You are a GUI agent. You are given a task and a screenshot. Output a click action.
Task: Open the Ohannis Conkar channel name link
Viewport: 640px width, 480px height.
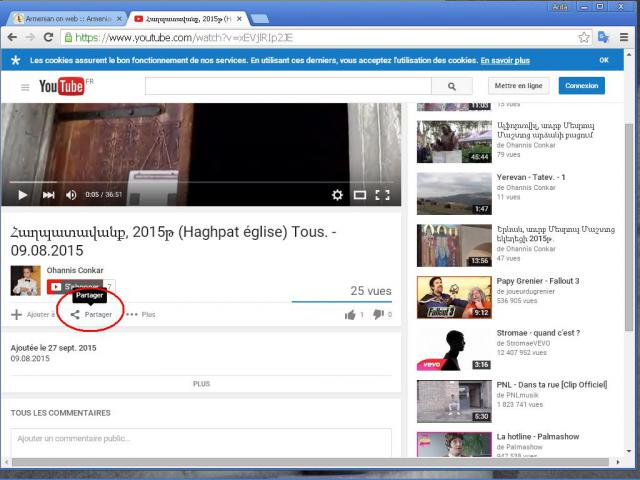(x=75, y=270)
